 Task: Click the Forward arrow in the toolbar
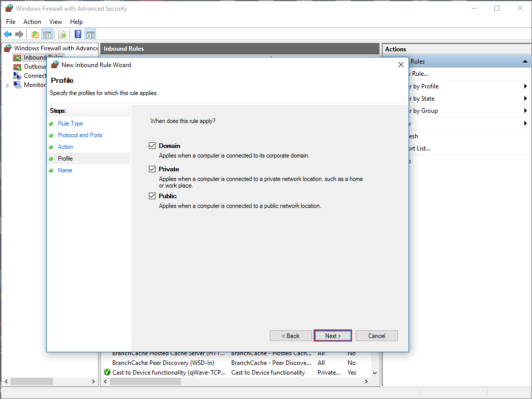pos(19,34)
